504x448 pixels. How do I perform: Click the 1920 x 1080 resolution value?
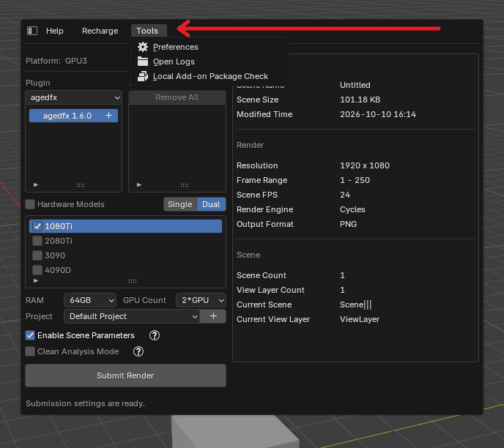[365, 165]
